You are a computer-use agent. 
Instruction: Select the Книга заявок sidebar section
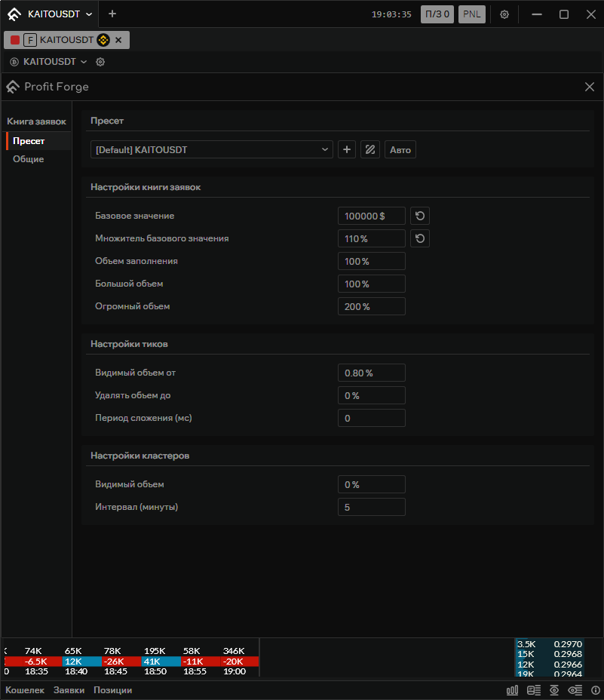(x=36, y=121)
